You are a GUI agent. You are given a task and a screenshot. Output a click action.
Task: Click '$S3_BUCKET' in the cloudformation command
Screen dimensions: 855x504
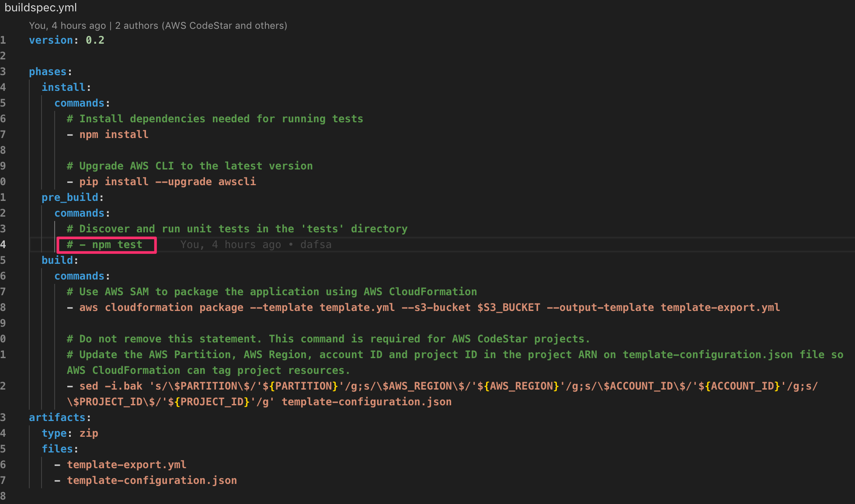[509, 307]
